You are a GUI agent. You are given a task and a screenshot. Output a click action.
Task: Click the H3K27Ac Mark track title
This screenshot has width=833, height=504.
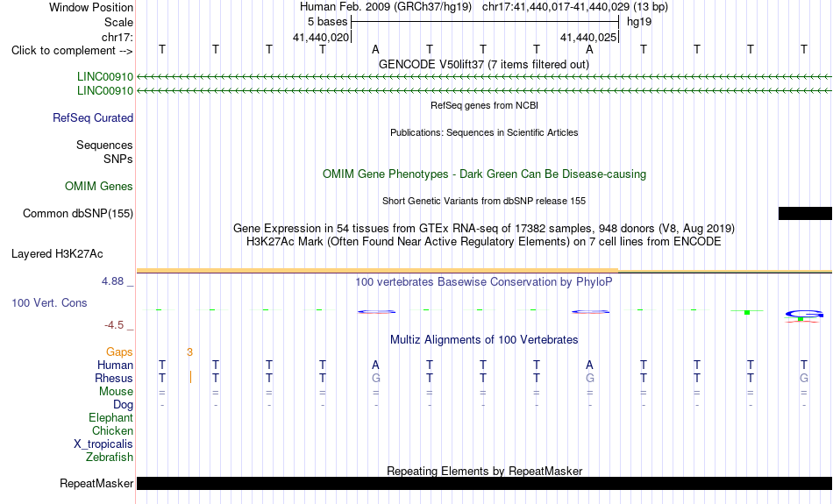(484, 242)
